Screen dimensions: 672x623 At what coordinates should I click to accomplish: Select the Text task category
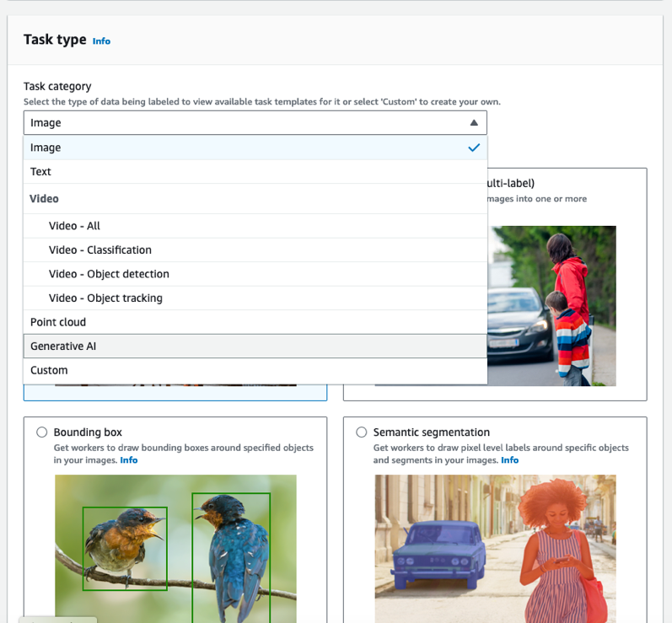pos(255,172)
